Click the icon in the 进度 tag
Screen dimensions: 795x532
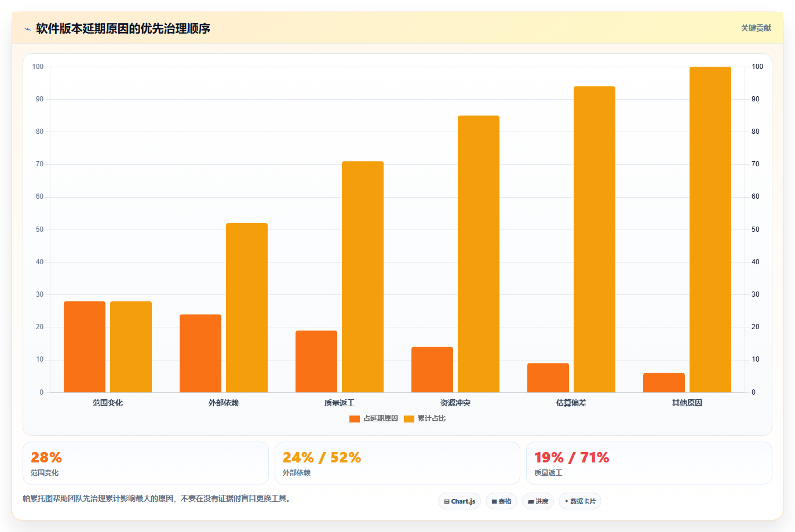click(x=531, y=502)
